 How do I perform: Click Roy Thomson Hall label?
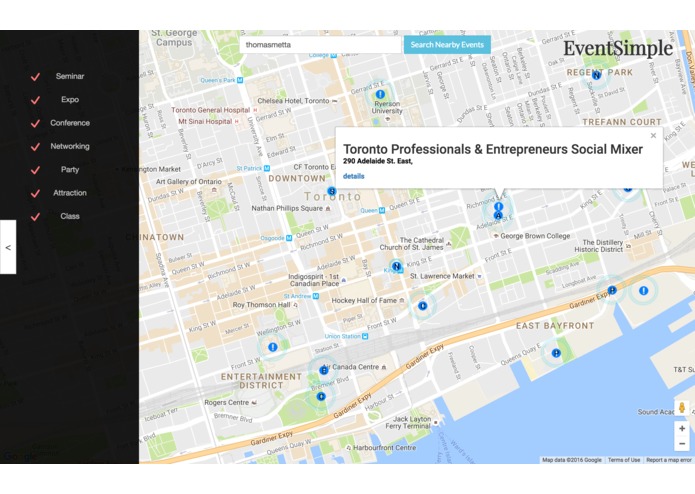261,305
